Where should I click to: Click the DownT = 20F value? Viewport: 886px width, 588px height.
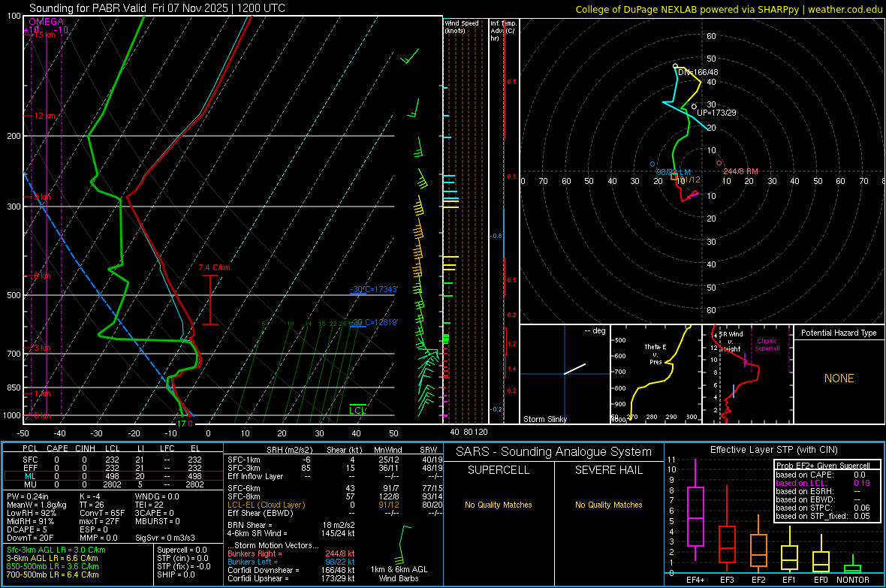pos(30,538)
